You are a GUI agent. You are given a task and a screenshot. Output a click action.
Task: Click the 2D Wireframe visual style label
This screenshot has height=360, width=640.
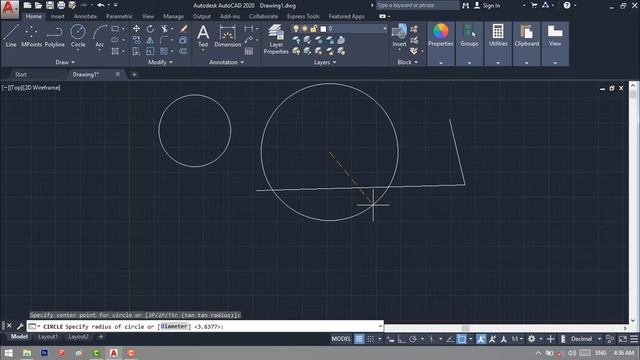pos(42,87)
